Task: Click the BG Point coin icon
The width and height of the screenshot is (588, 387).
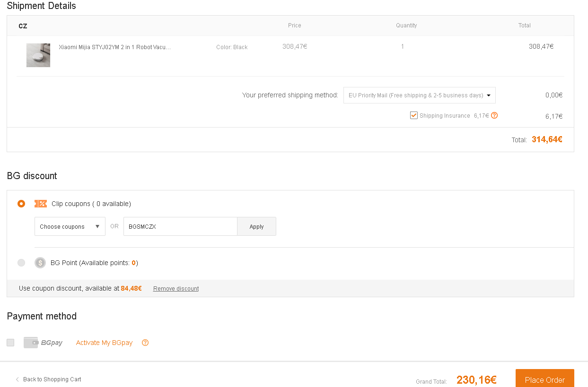Action: [40, 263]
